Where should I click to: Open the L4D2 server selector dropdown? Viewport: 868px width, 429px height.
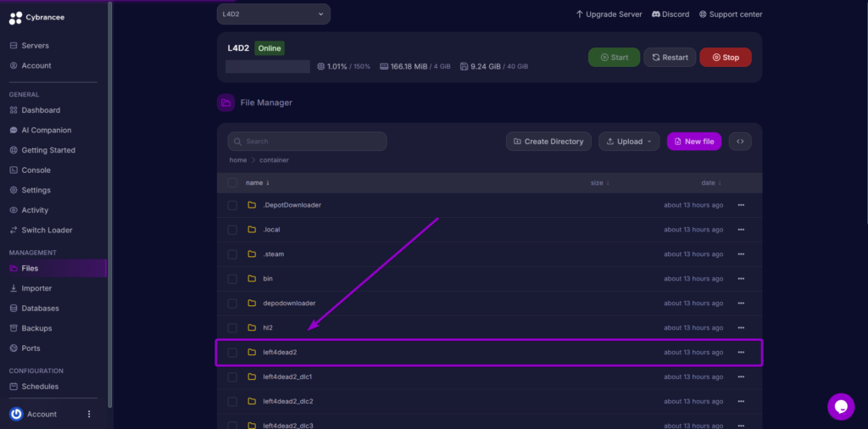pos(274,14)
